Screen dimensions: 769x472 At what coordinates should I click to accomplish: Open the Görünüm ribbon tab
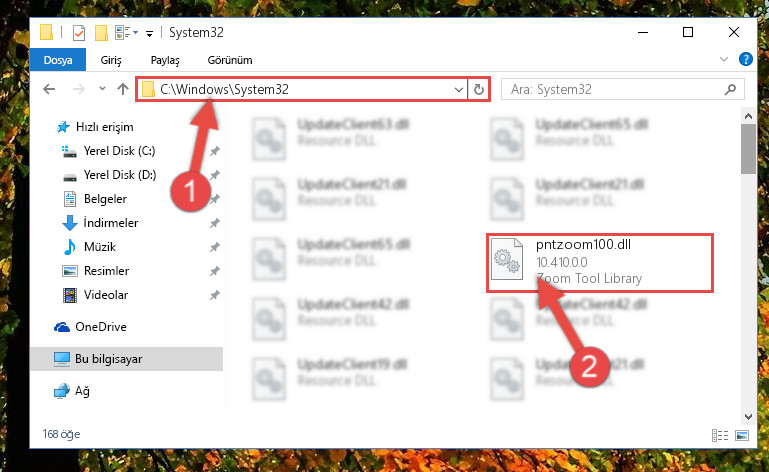tap(230, 60)
